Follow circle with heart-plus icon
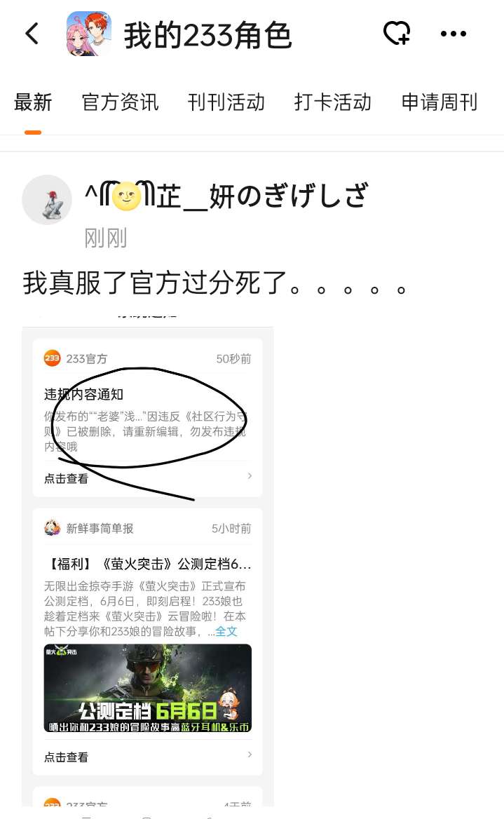The height and width of the screenshot is (819, 504). tap(397, 34)
